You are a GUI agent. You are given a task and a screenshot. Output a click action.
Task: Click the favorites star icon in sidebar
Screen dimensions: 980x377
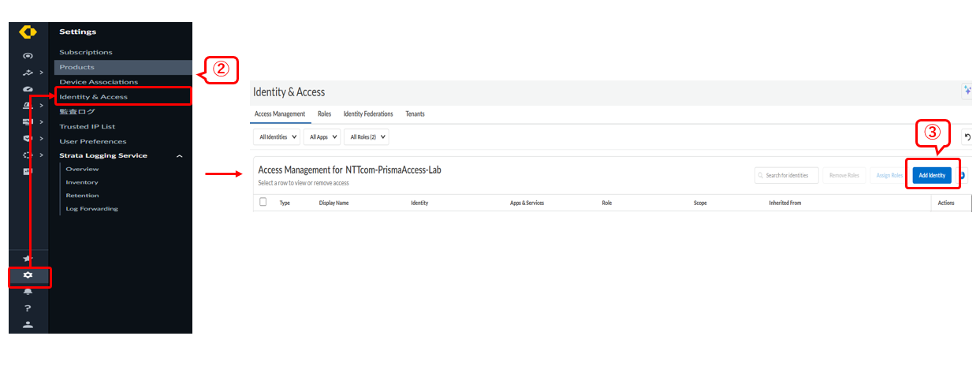click(28, 259)
